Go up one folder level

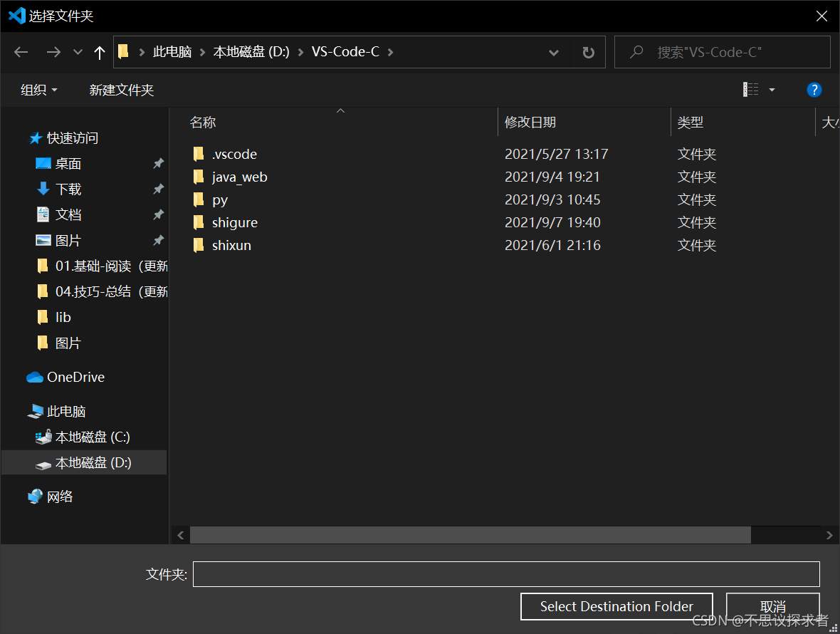click(99, 52)
